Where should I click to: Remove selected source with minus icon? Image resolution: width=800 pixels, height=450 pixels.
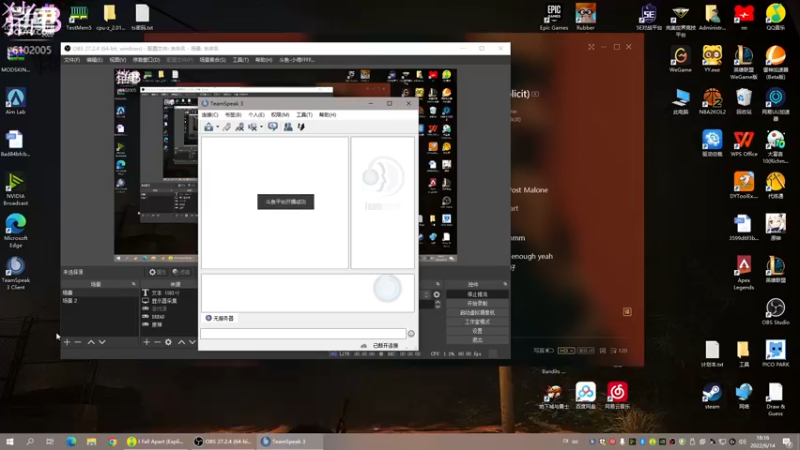click(157, 342)
